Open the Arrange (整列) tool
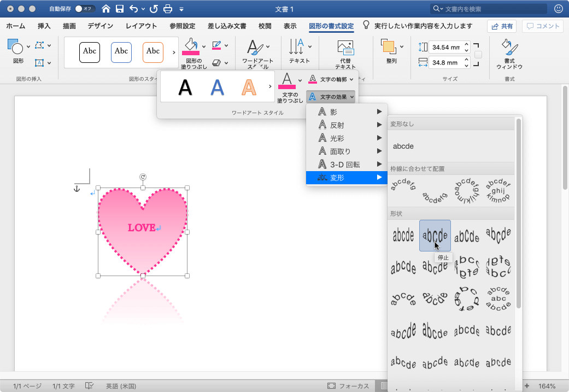Image resolution: width=569 pixels, height=392 pixels. pyautogui.click(x=391, y=51)
